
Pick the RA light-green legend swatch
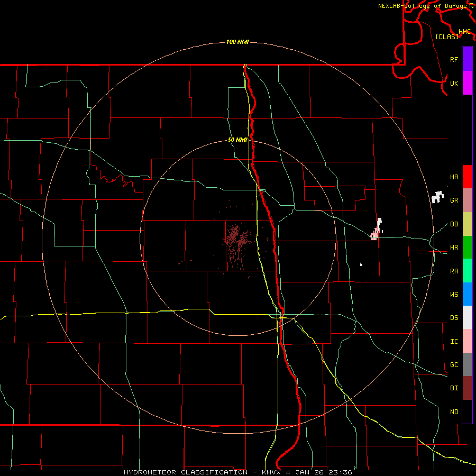pyautogui.click(x=467, y=271)
